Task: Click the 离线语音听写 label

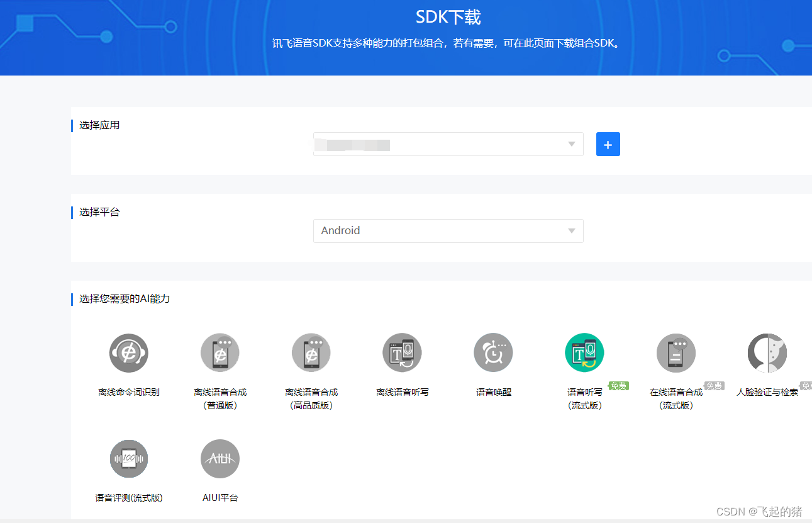Action: [x=403, y=392]
